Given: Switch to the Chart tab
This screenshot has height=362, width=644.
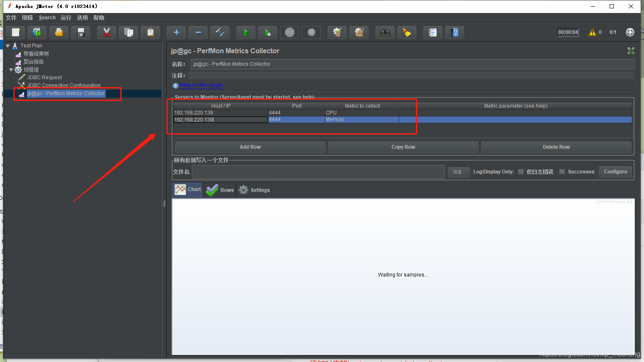Looking at the screenshot, I should click(x=187, y=190).
